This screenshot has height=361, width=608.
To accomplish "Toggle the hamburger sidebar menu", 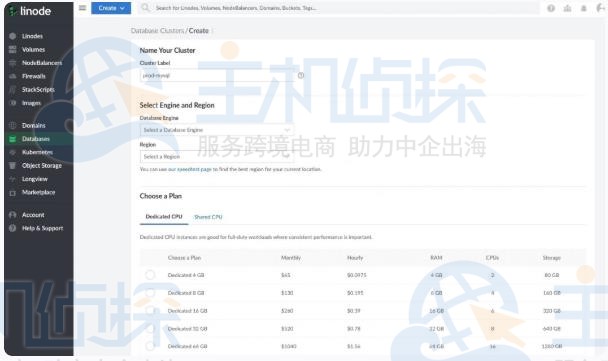I will tap(82, 8).
